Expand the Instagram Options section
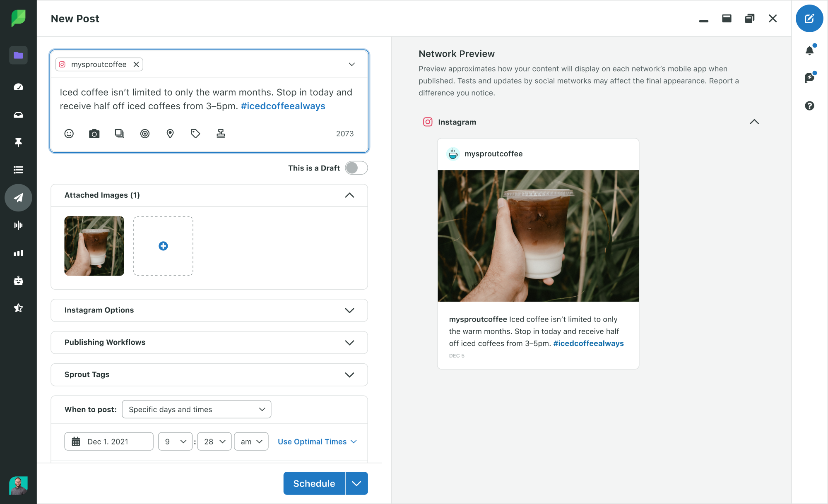828x504 pixels. coord(350,310)
